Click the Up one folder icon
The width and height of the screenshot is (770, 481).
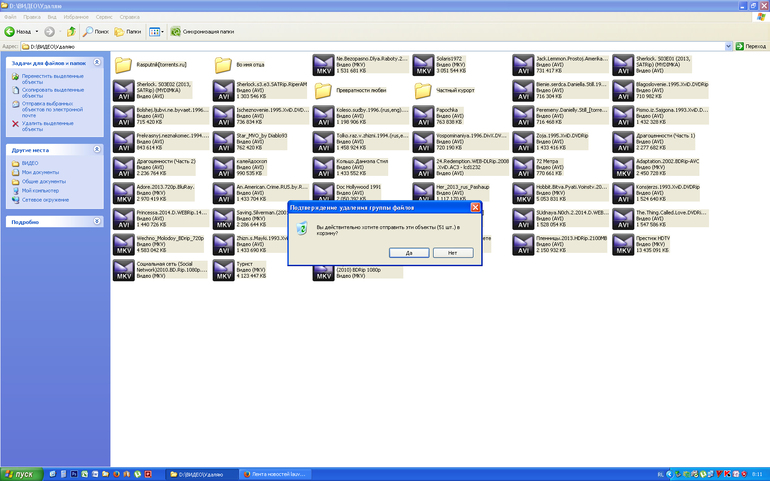point(71,32)
